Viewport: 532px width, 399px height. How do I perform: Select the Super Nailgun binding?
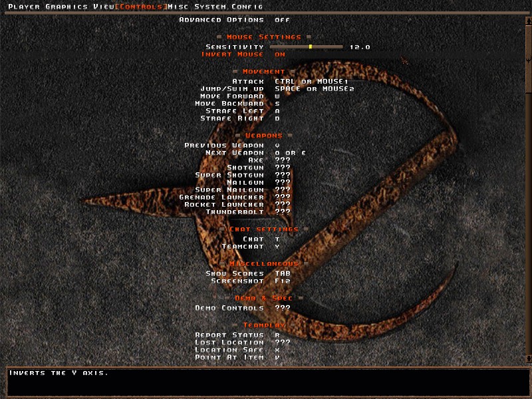(x=243, y=190)
